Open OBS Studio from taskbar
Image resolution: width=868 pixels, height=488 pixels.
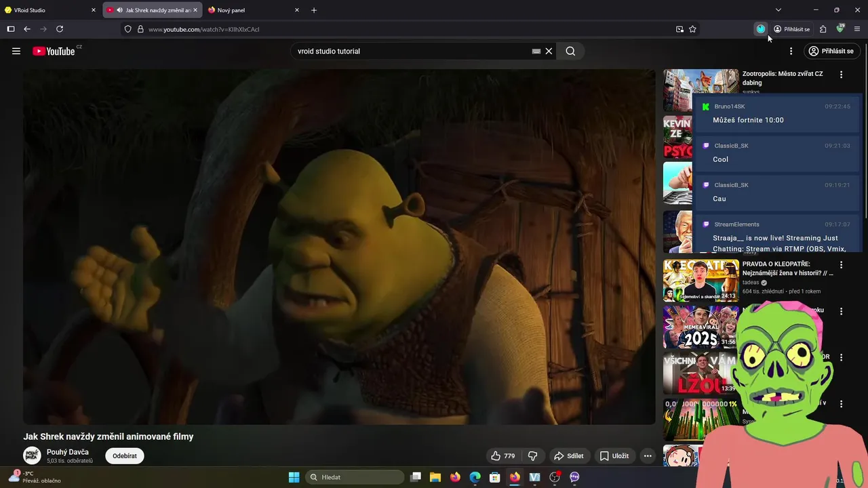(x=555, y=477)
